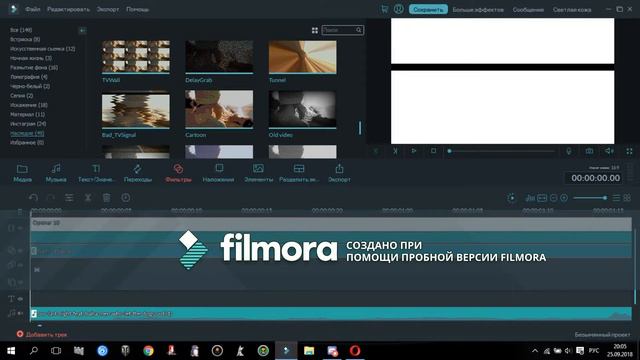Open the Файл menu

(x=33, y=9)
